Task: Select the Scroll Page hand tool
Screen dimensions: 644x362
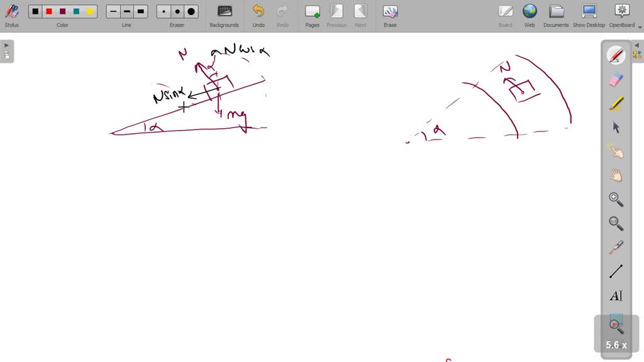Action: (616, 175)
